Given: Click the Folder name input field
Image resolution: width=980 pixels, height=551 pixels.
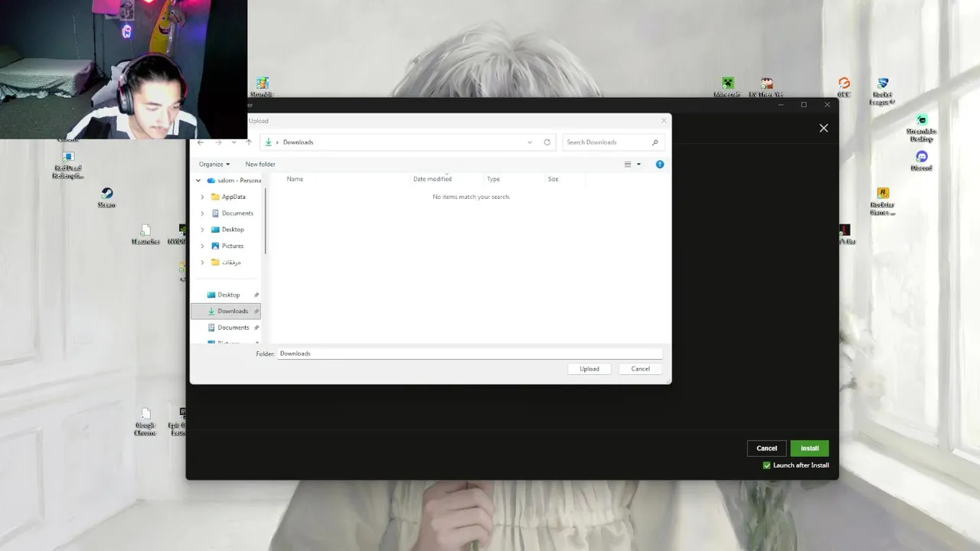Looking at the screenshot, I should click(469, 354).
